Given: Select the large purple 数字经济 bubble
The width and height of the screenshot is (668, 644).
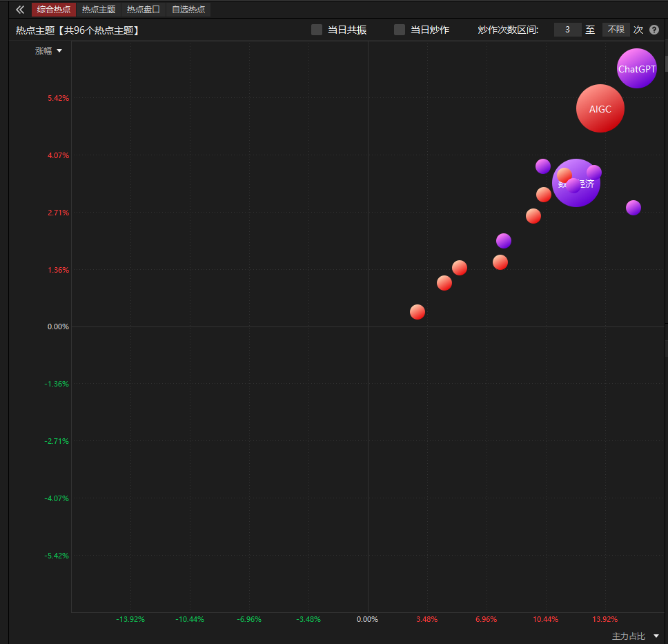Looking at the screenshot, I should coord(576,183).
